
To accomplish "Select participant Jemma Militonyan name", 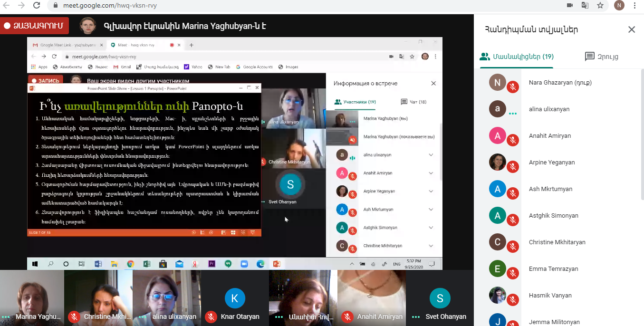I will point(554,322).
